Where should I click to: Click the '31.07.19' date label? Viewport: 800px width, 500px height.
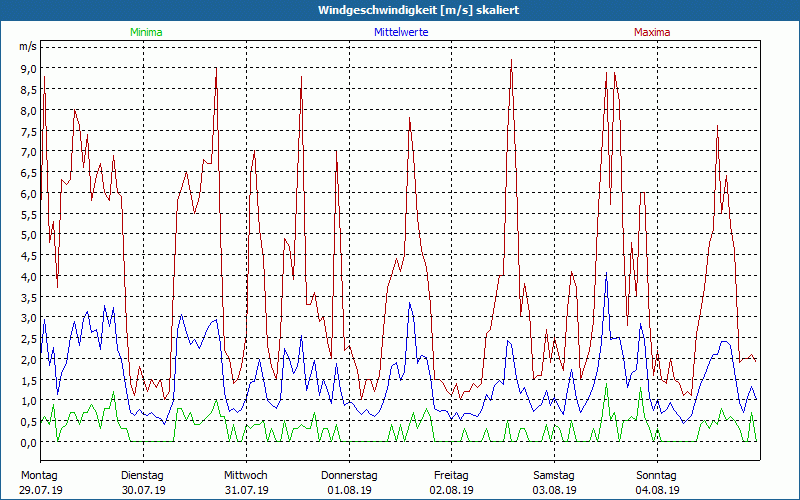pos(247,490)
